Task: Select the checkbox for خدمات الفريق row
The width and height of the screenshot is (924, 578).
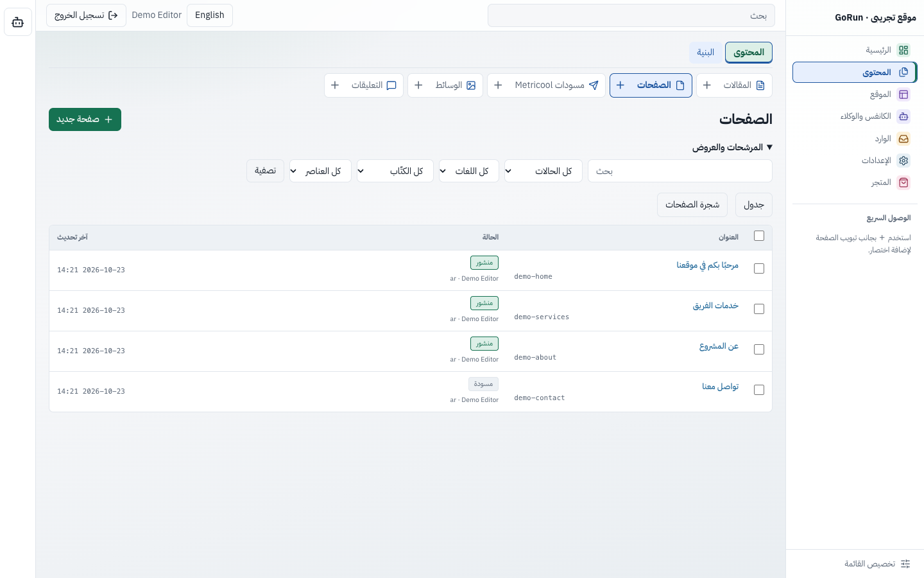Action: [x=759, y=309]
